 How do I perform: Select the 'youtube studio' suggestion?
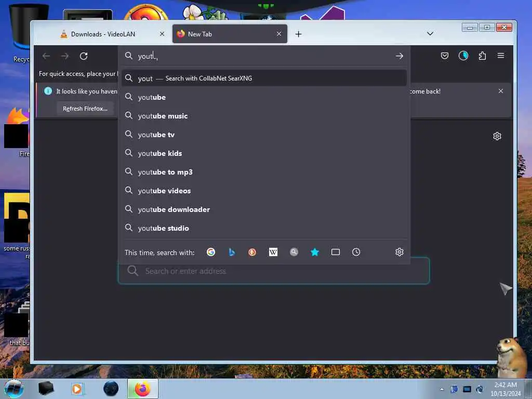click(264, 228)
